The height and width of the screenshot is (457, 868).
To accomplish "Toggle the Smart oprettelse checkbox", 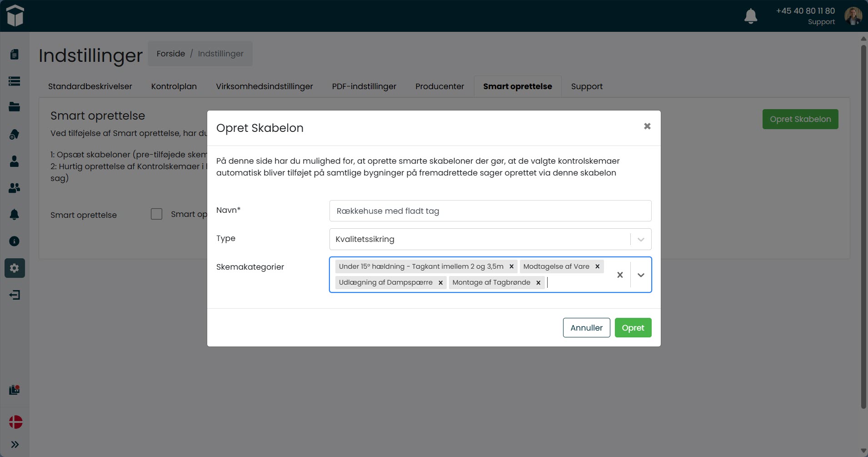I will pos(156,214).
